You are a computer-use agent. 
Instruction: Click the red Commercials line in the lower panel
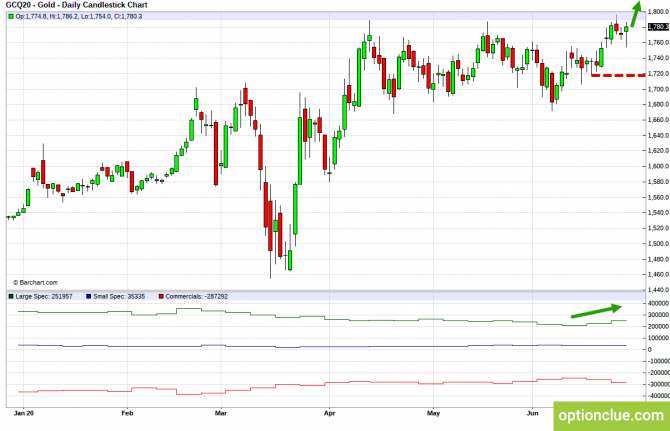(322, 385)
